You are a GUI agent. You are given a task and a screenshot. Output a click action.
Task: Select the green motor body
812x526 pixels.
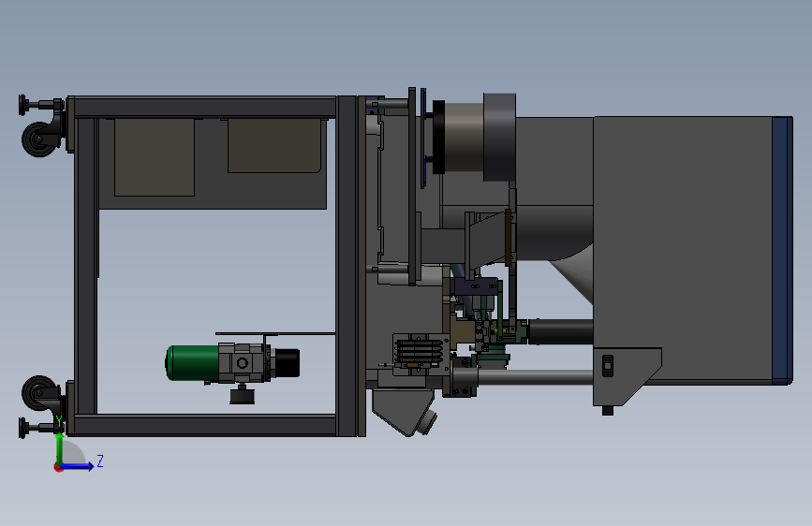192,363
